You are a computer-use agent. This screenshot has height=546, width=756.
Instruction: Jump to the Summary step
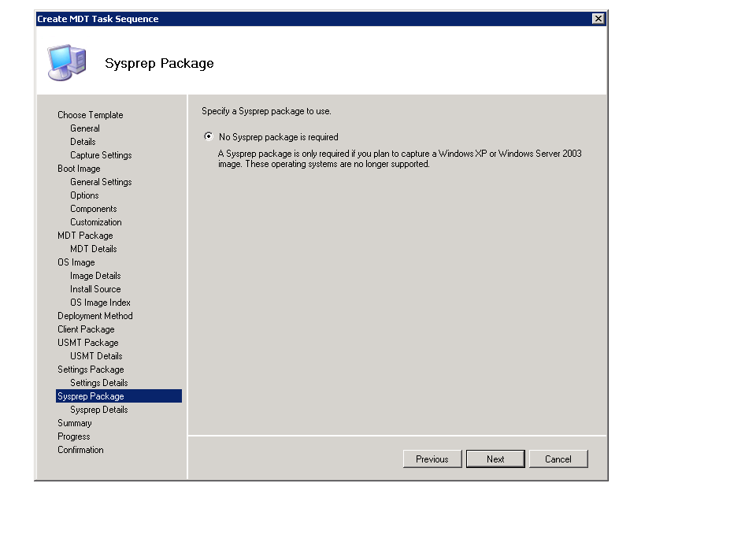click(74, 423)
